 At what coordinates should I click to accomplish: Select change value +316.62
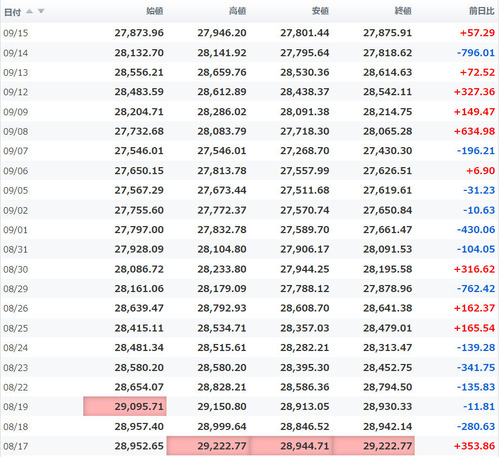(475, 269)
